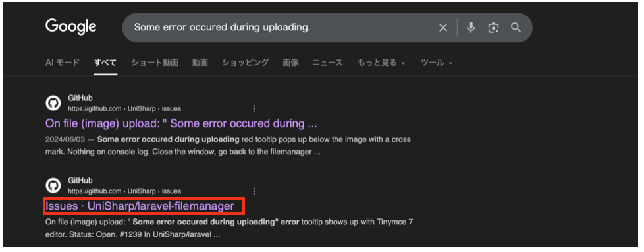This screenshot has width=644, height=252.
Task: Clear the search box with the X icon
Action: point(443,28)
